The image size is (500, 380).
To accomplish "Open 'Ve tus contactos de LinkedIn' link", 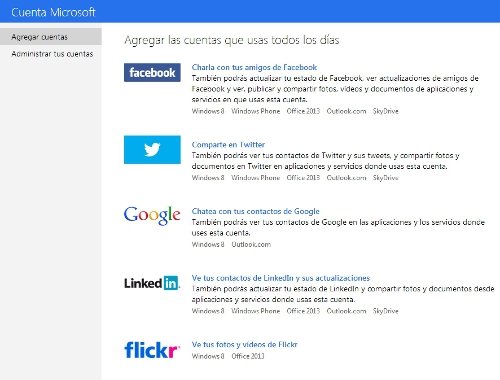I will [x=281, y=278].
